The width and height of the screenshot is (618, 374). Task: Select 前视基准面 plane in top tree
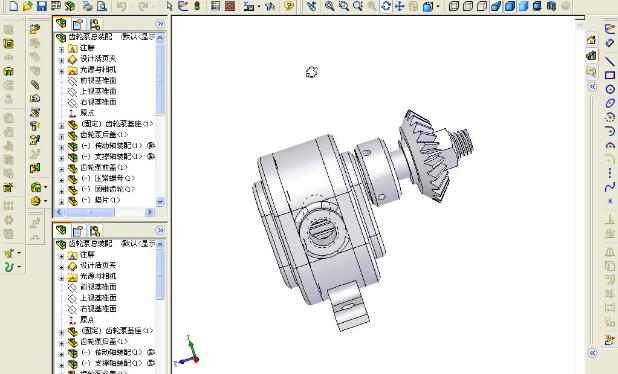[98, 80]
